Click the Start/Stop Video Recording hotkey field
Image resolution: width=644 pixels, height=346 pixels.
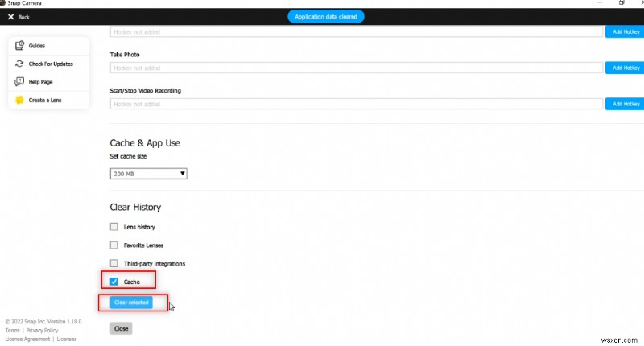356,104
